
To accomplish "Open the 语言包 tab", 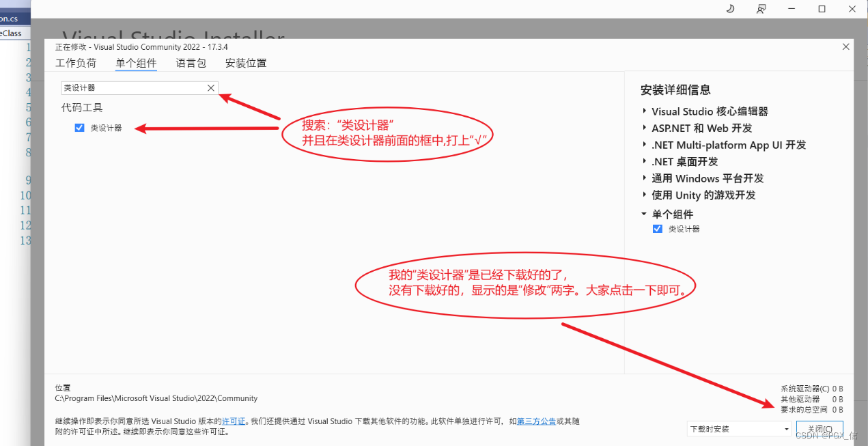I will (191, 63).
